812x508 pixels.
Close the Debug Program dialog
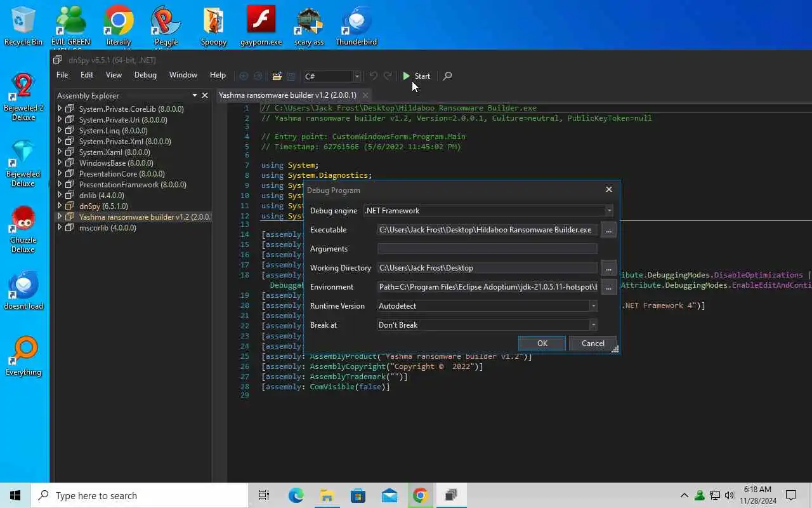click(x=609, y=189)
